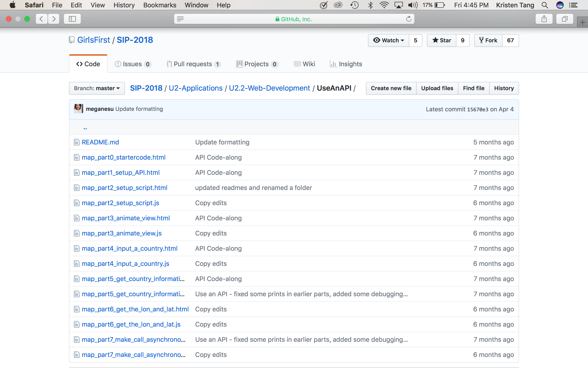
Task: Open Time Machine menu bar icon
Action: tap(354, 5)
